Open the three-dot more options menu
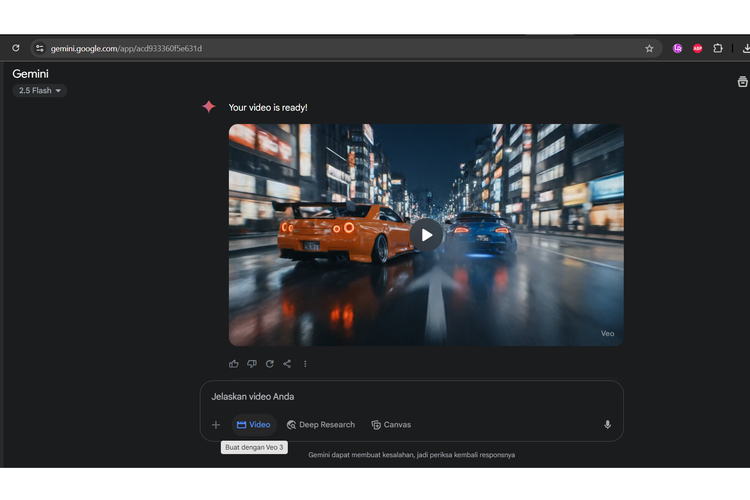This screenshot has width=750, height=500. click(x=305, y=364)
